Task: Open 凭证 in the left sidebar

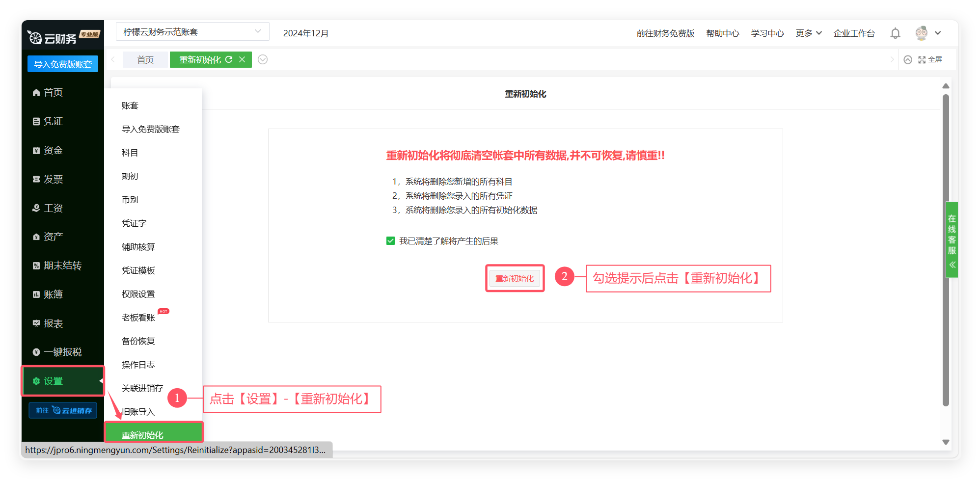Action: [x=53, y=121]
